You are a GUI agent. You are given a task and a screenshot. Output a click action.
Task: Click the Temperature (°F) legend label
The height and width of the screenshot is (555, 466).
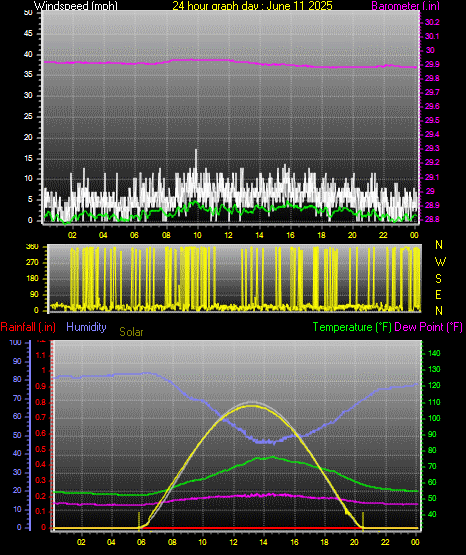click(x=352, y=327)
